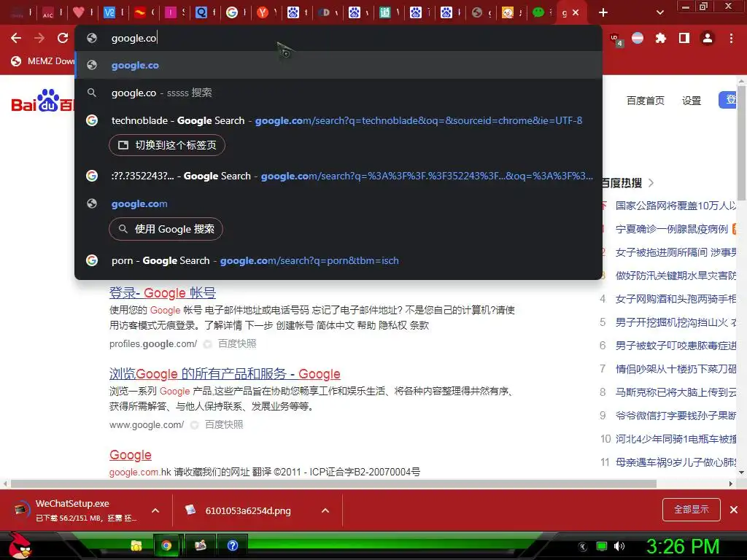
Task: Open hot search 男子开挖掘机挖沟挡山火
Action: [676, 322]
